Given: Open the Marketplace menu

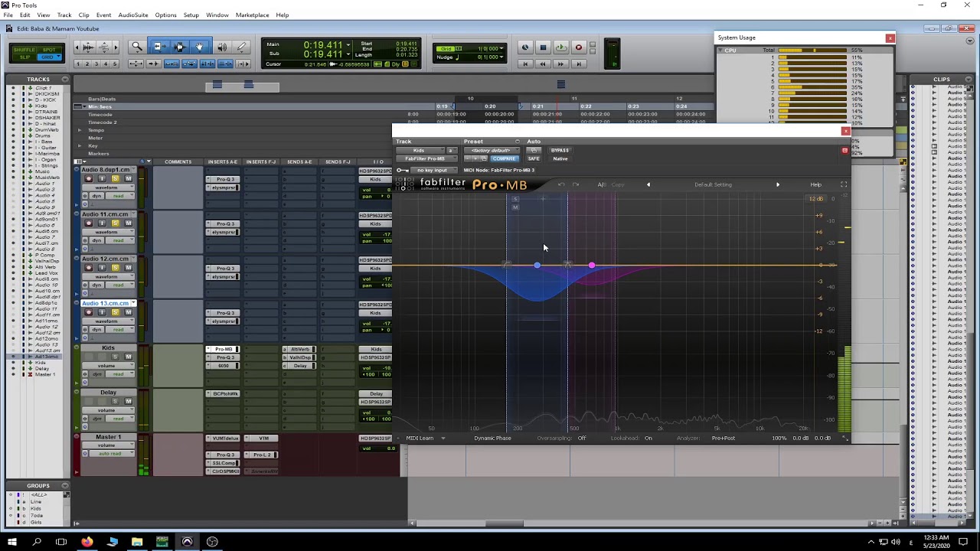Looking at the screenshot, I should click(x=252, y=15).
